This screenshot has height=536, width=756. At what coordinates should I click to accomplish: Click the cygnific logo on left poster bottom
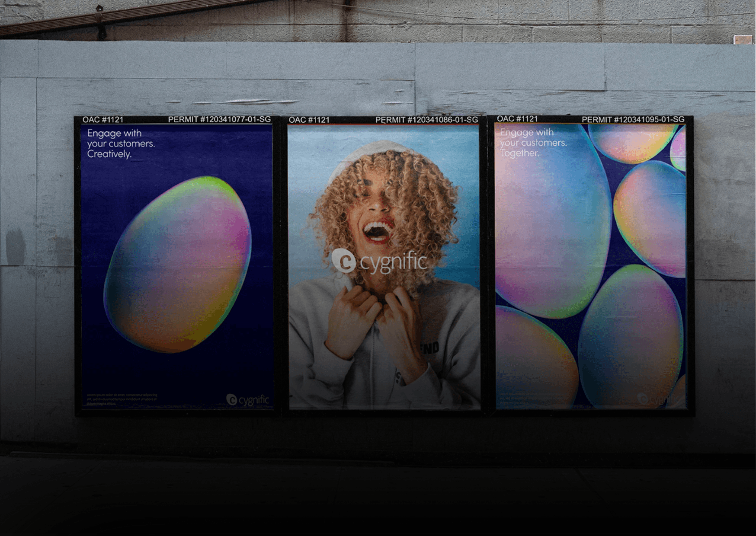[x=248, y=400]
